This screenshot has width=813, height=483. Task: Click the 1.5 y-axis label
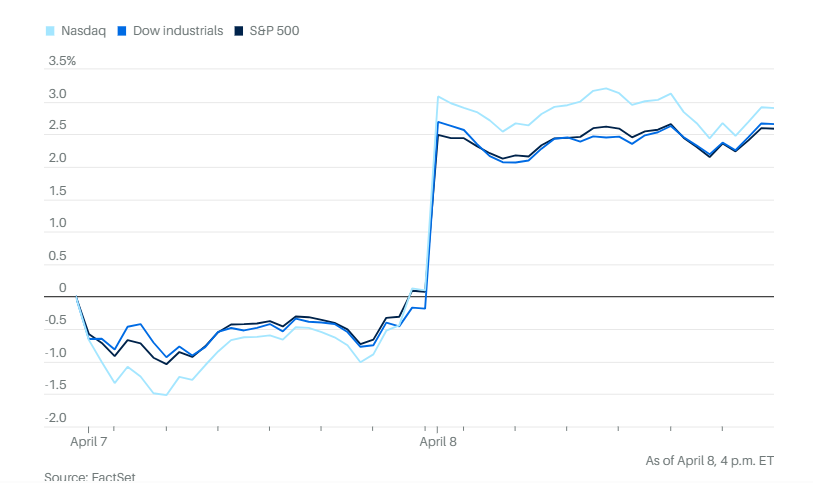tap(57, 191)
